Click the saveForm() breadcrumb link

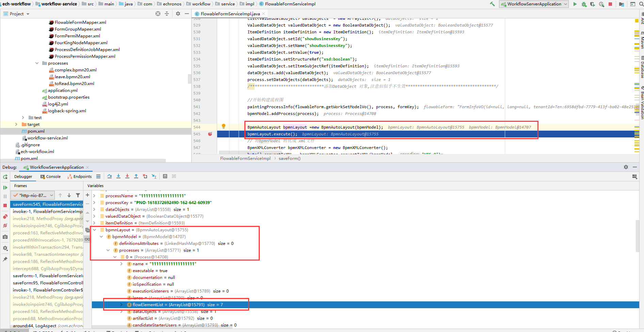coord(289,159)
